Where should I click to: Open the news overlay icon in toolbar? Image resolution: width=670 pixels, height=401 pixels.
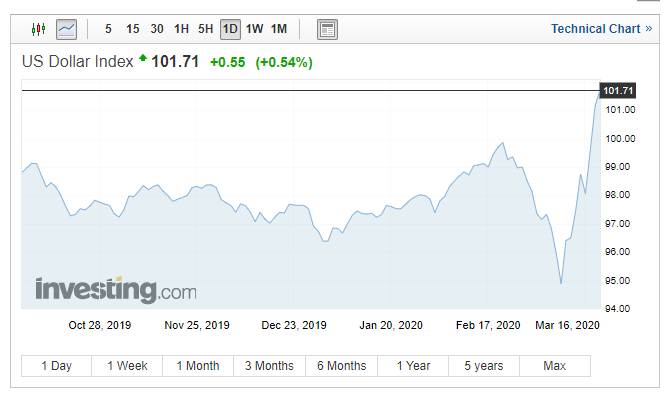[326, 29]
